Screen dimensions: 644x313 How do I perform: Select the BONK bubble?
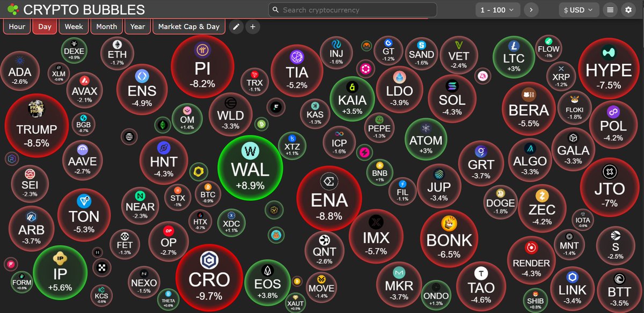[449, 239]
